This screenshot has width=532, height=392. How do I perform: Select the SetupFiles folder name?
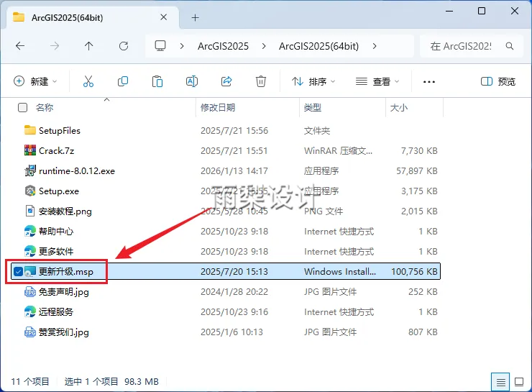point(60,130)
